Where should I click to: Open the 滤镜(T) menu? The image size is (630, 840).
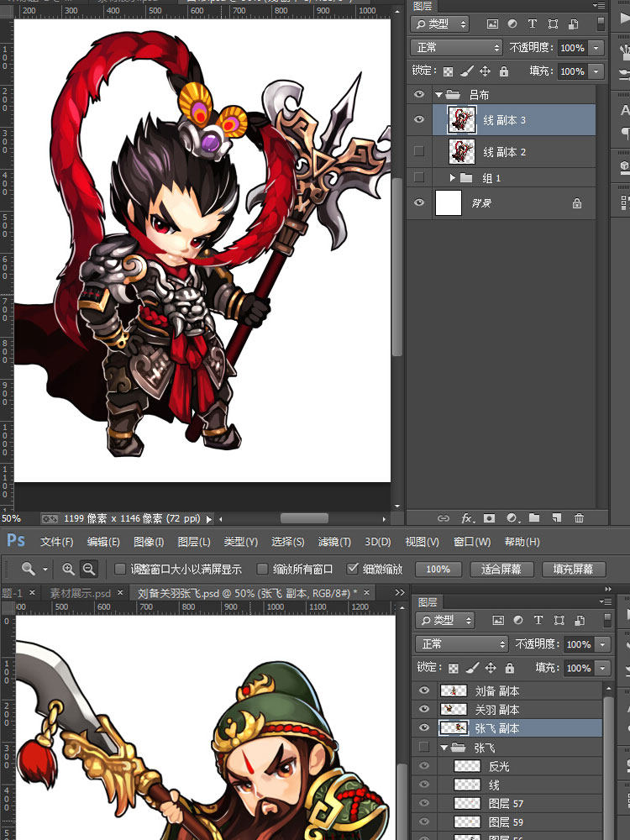(x=334, y=542)
